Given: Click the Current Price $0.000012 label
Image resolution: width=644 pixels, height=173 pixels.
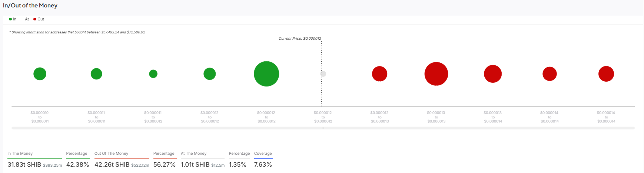Looking at the screenshot, I should 300,39.
